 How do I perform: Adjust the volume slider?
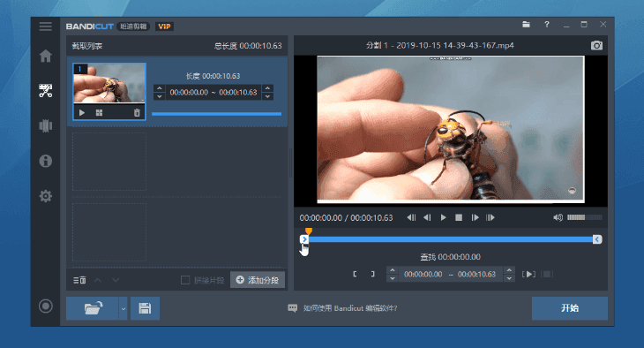tap(584, 217)
